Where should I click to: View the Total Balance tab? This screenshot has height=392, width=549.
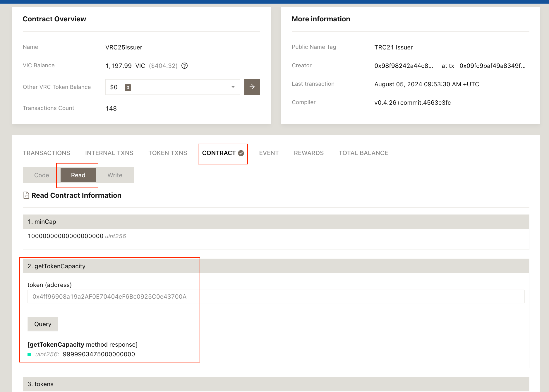pos(363,153)
